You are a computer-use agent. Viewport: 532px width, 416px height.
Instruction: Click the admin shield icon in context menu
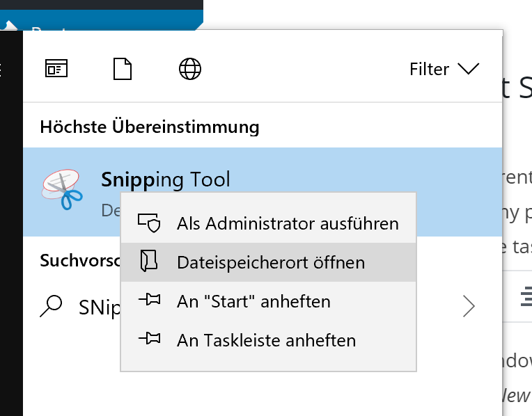pos(149,223)
